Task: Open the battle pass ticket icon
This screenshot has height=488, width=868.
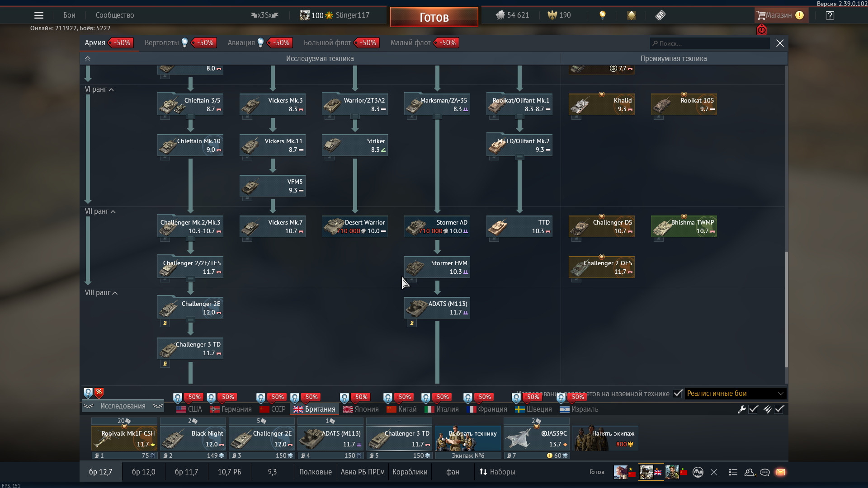Action: [660, 15]
